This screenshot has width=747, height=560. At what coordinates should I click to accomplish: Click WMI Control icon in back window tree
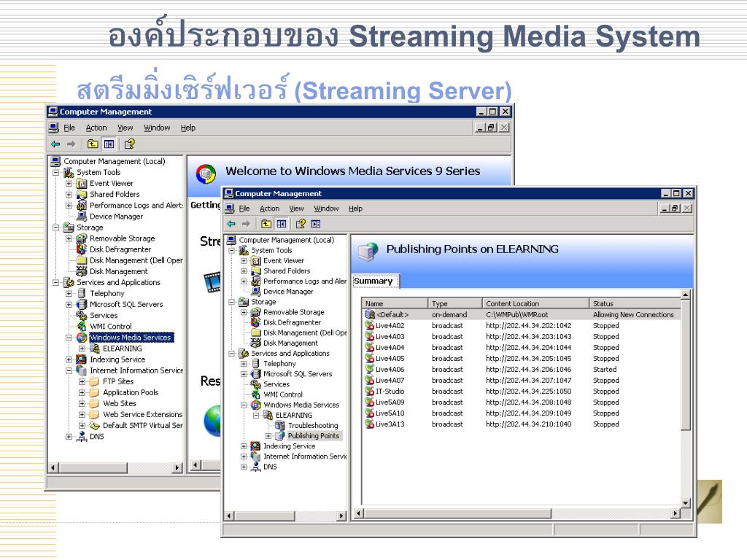coord(82,326)
